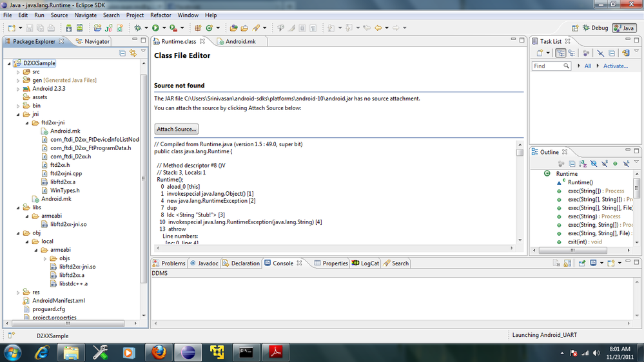Screen dimensions: 644x362
Task: Select the Java perspective button
Action: pyautogui.click(x=624, y=28)
